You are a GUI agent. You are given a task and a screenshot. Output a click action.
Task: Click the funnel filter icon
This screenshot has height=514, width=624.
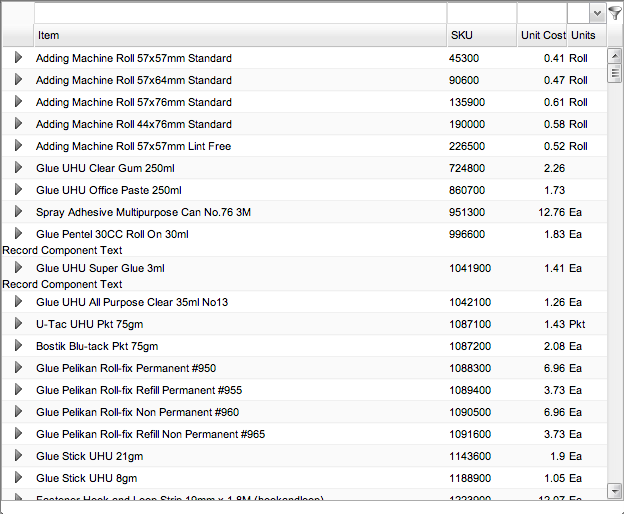(x=615, y=13)
